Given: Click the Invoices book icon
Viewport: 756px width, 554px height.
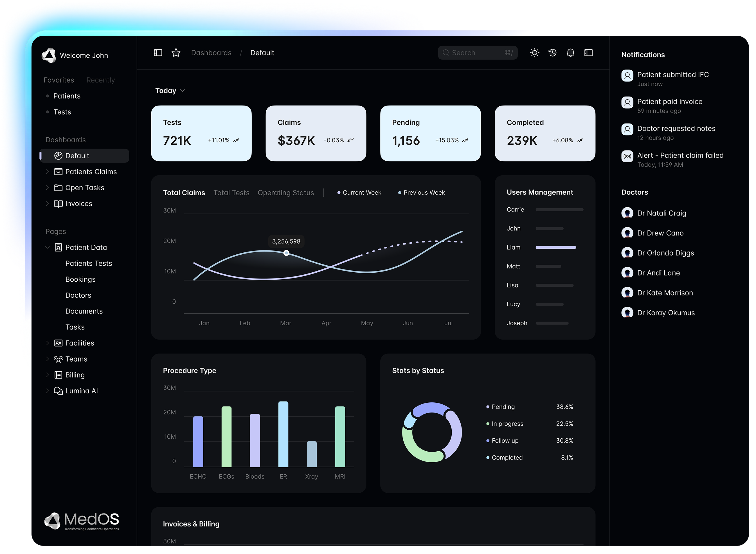Looking at the screenshot, I should pyautogui.click(x=58, y=203).
